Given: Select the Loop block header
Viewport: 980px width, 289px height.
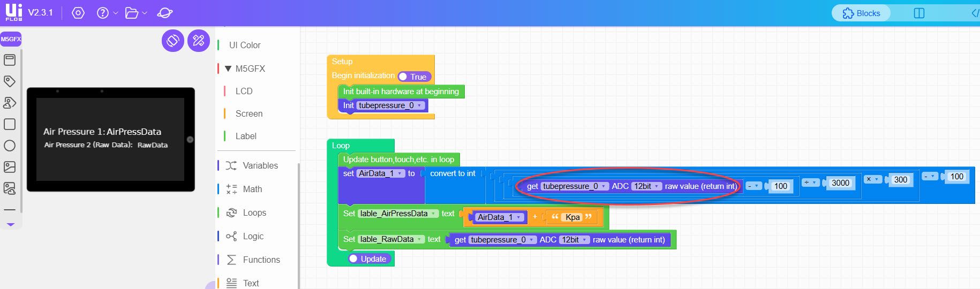Looking at the screenshot, I should point(341,146).
